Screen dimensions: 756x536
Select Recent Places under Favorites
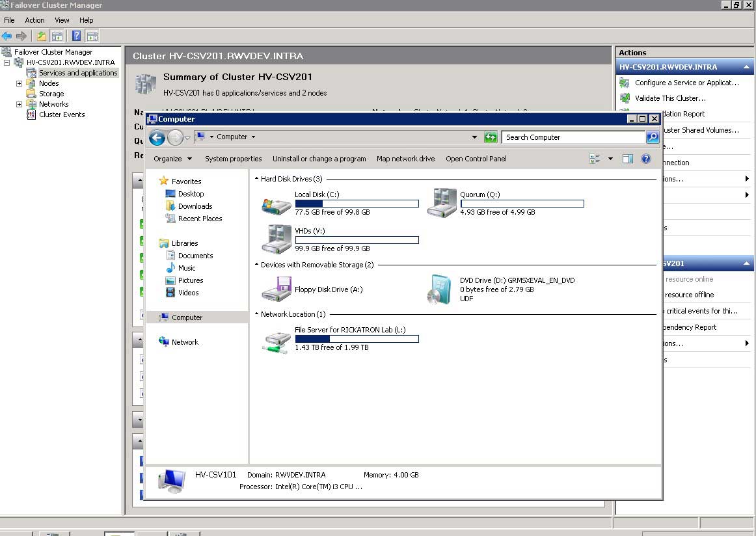tap(200, 219)
